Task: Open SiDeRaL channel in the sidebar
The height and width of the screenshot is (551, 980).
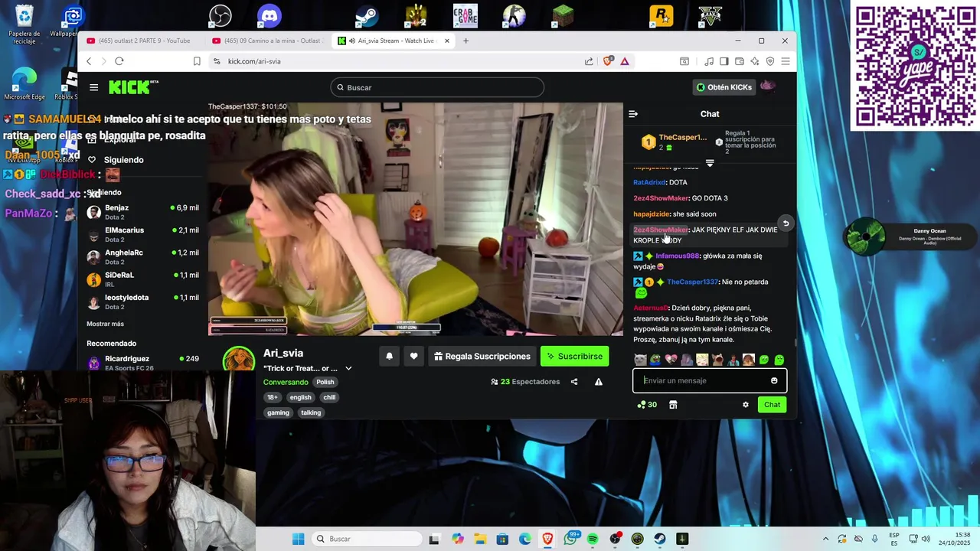Action: click(143, 279)
